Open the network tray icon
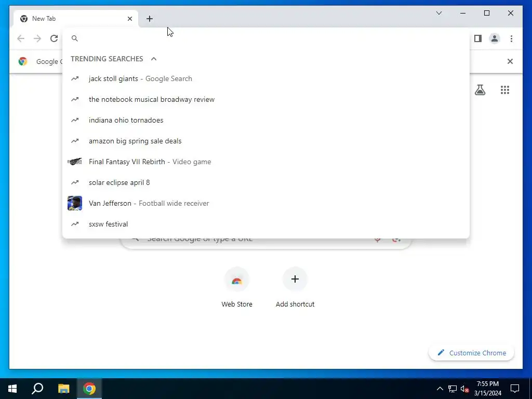532x399 pixels. coord(453,389)
